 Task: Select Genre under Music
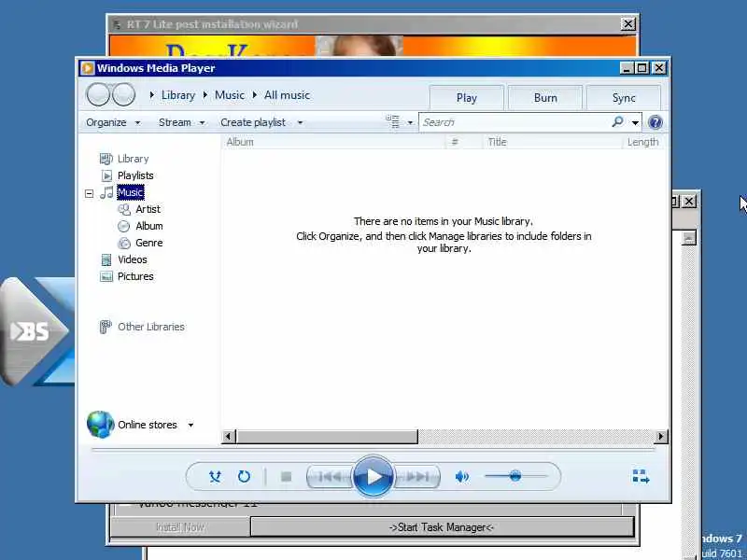click(x=149, y=243)
